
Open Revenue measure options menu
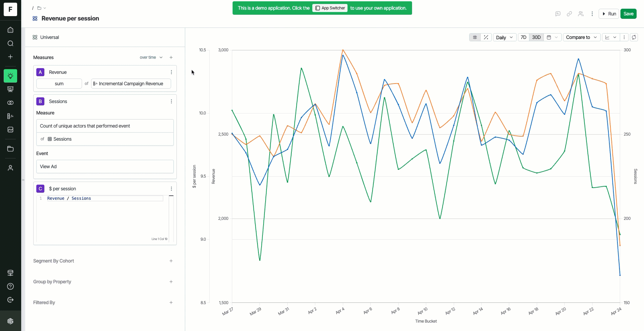click(x=171, y=72)
